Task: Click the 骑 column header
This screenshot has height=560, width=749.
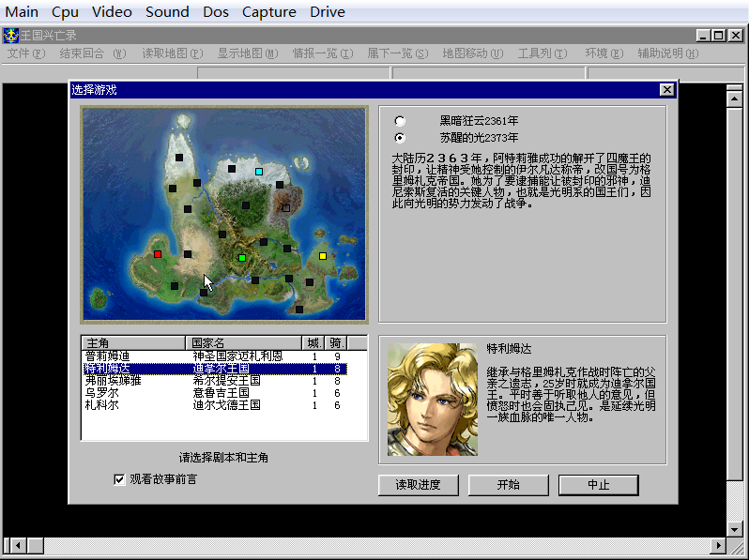Action: click(336, 342)
